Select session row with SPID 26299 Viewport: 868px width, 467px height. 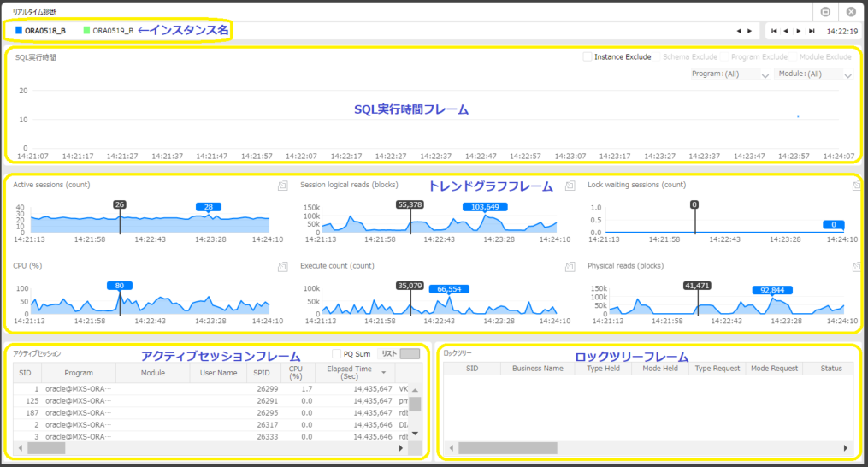tap(210, 389)
